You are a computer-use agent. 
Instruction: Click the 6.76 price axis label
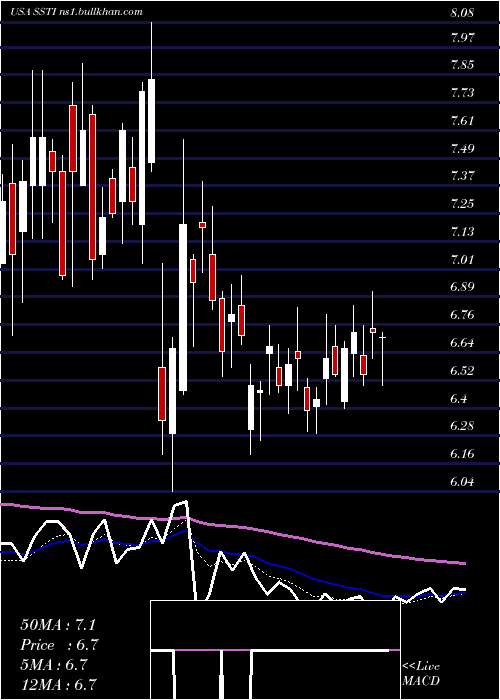click(462, 315)
